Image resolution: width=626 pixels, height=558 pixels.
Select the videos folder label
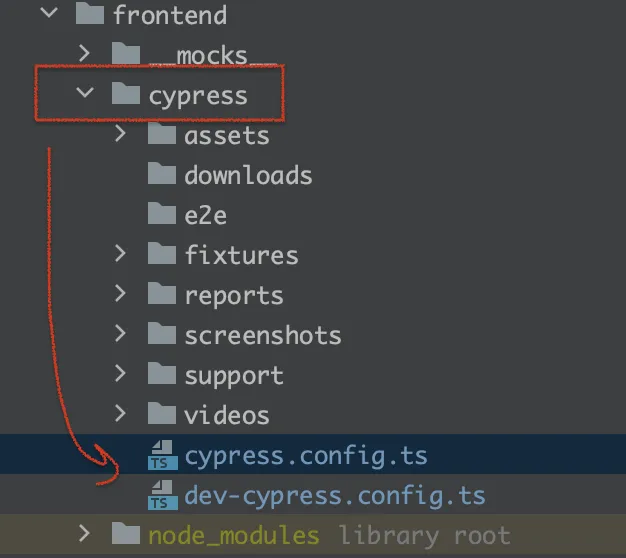pos(227,414)
